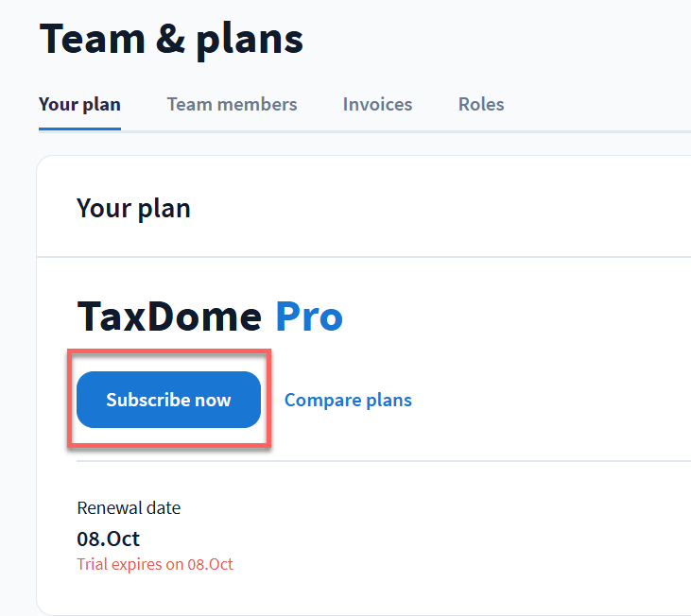Follow the Compare plans link
This screenshot has width=691, height=616.
click(x=348, y=400)
